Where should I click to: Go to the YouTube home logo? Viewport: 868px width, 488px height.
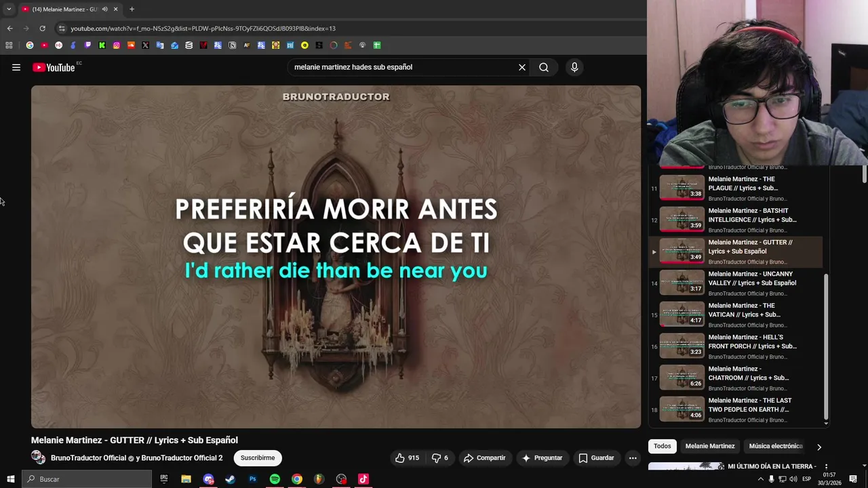(54, 67)
